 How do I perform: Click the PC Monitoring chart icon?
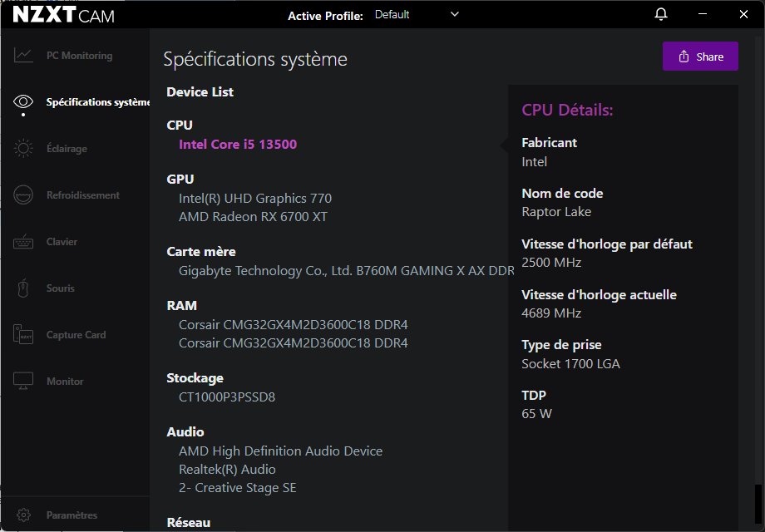point(23,56)
